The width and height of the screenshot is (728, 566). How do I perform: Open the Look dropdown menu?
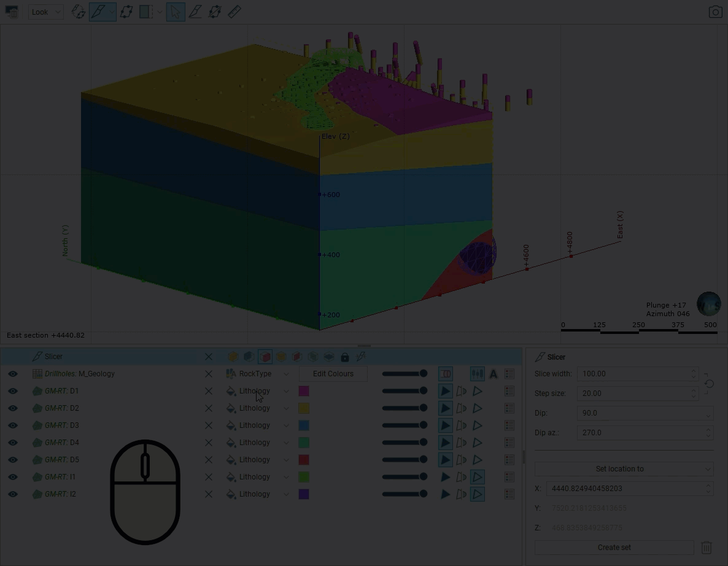click(x=46, y=12)
